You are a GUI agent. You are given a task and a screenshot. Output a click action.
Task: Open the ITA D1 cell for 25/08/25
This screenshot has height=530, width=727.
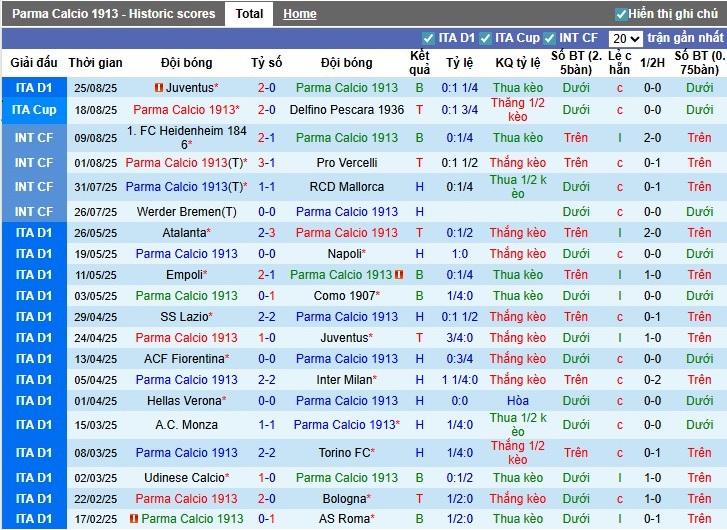tap(34, 88)
